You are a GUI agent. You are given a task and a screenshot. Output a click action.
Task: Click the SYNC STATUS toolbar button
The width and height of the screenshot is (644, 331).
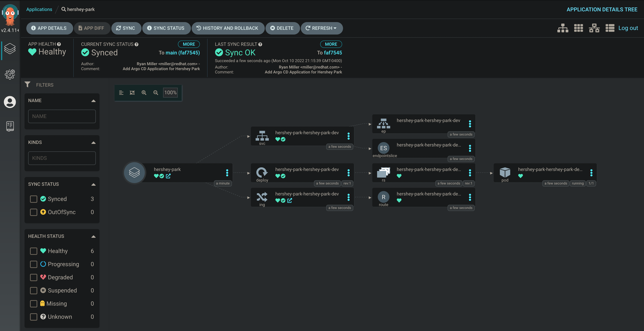pos(166,28)
